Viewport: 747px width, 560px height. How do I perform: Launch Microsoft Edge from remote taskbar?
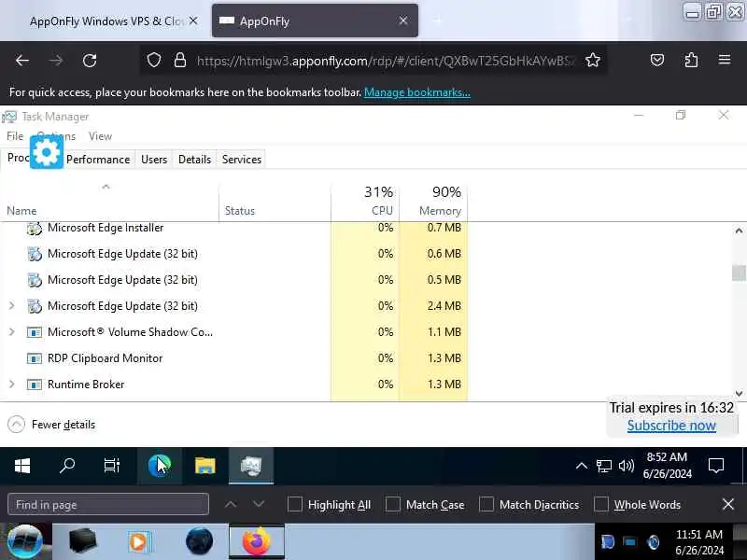pos(159,465)
